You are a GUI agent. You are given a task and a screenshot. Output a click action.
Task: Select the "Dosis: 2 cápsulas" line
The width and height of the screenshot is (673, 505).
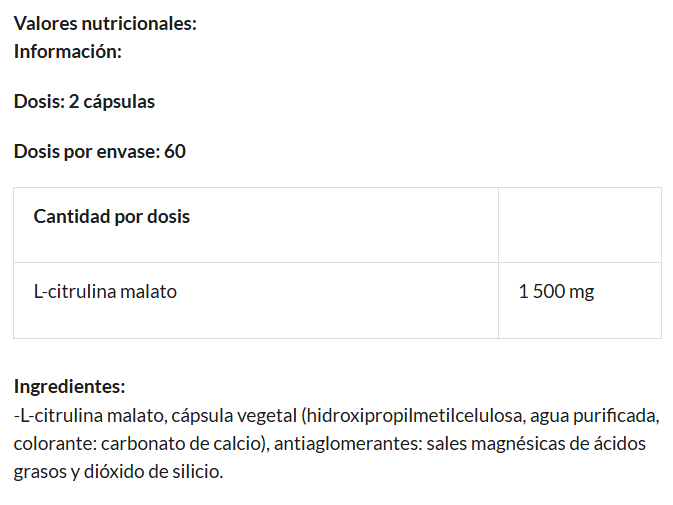click(x=84, y=101)
